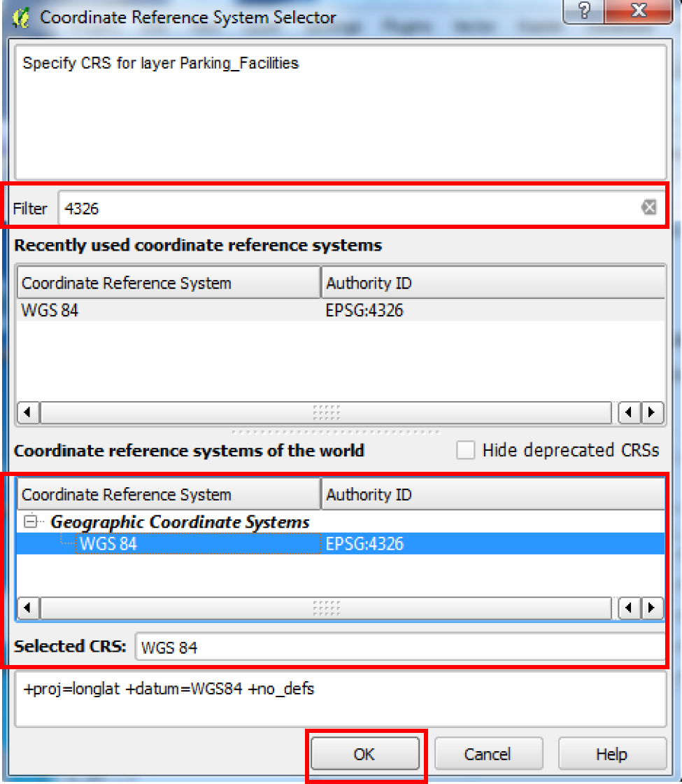This screenshot has height=784, width=682.
Task: Select WGS 84 in the recently used list
Action: [50, 310]
